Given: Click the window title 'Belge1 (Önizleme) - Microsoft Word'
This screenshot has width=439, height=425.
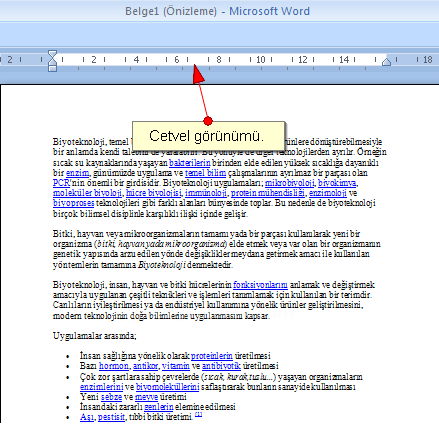Looking at the screenshot, I should click(217, 11).
